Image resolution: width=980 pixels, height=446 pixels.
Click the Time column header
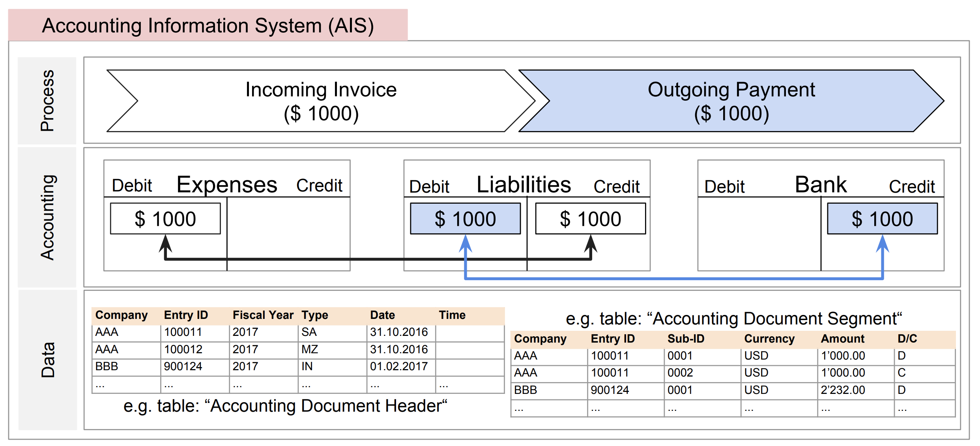click(452, 315)
